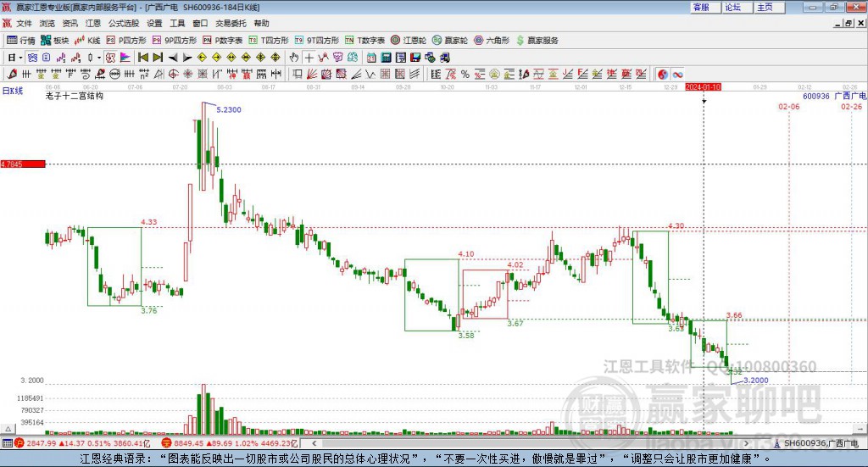868x467 pixels.
Task: Click the 3.2000 low price label
Action: (x=755, y=381)
